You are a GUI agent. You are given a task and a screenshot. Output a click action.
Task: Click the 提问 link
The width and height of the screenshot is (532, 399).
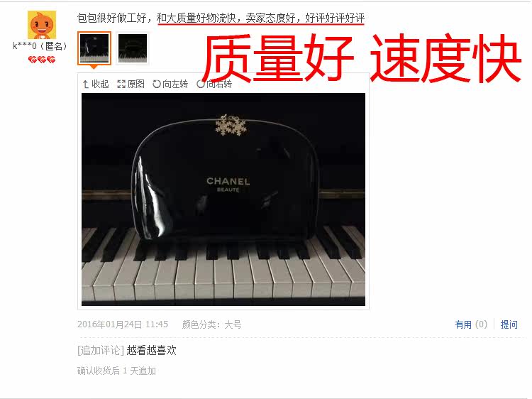[509, 324]
